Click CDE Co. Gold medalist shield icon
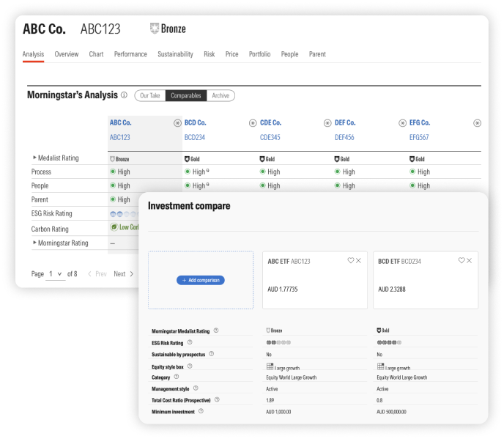 coord(262,159)
